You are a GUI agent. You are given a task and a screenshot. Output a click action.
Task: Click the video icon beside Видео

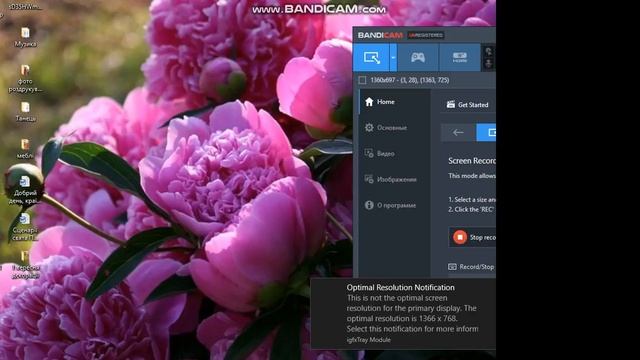click(369, 153)
